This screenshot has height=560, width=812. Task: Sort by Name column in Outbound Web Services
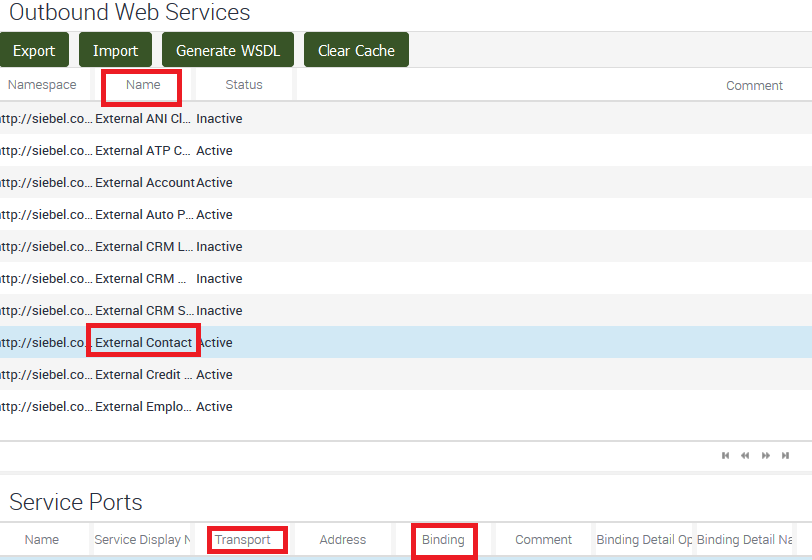pyautogui.click(x=143, y=84)
